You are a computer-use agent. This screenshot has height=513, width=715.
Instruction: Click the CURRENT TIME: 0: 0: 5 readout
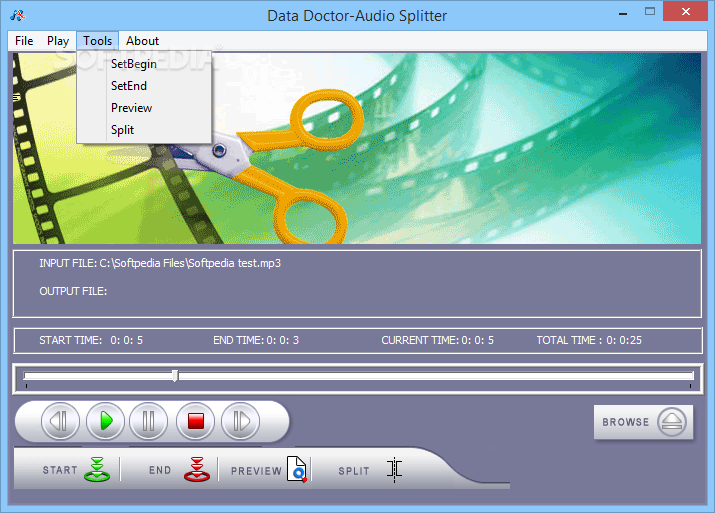[437, 340]
